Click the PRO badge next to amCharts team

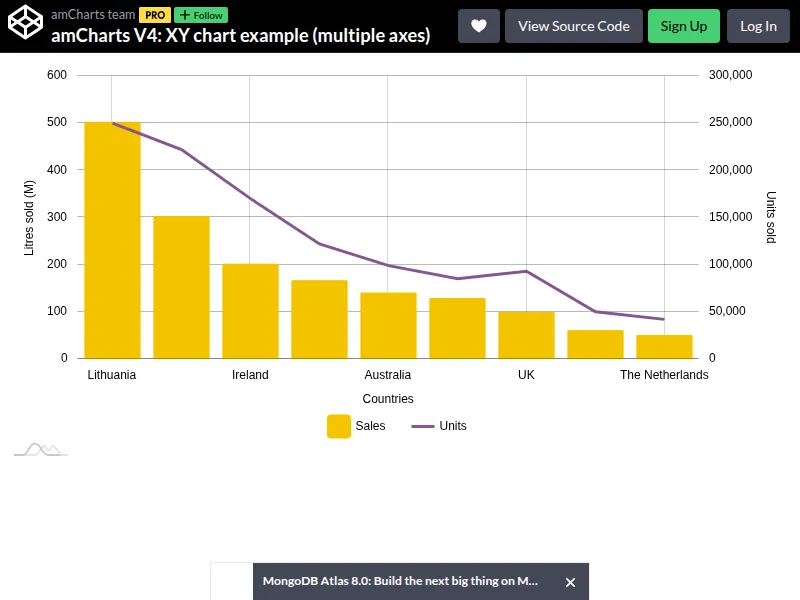(x=155, y=15)
